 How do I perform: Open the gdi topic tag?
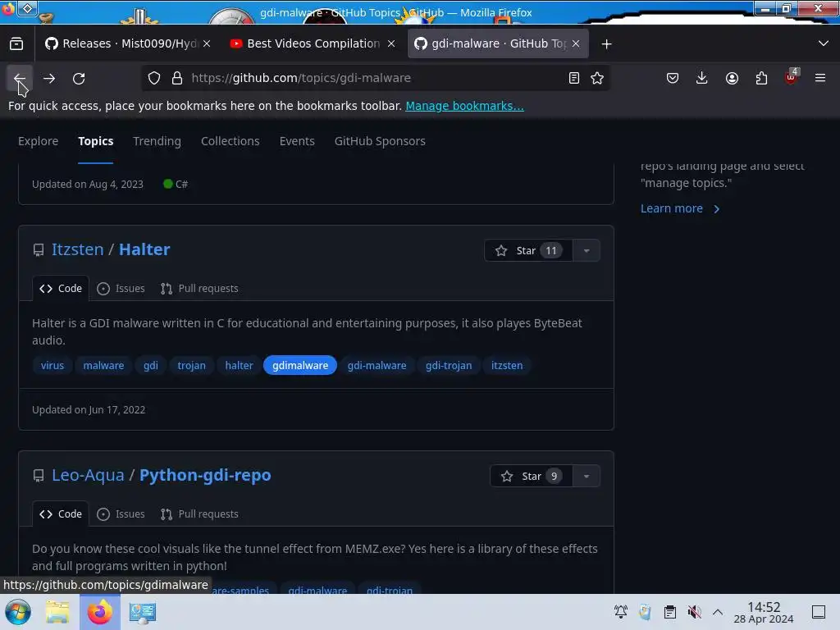(151, 365)
